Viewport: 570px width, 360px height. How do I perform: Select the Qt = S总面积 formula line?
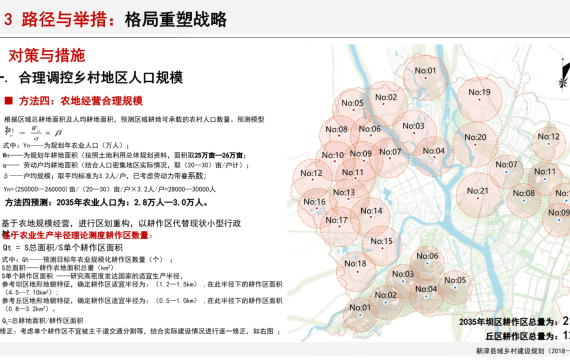pos(63,248)
